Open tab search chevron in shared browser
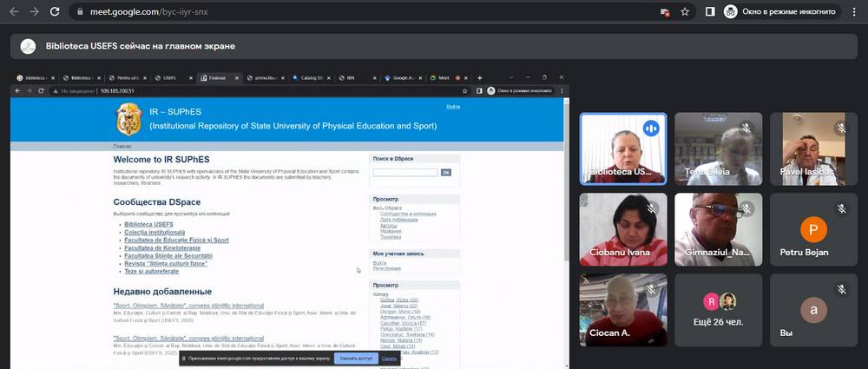This screenshot has width=868, height=369. [511, 77]
